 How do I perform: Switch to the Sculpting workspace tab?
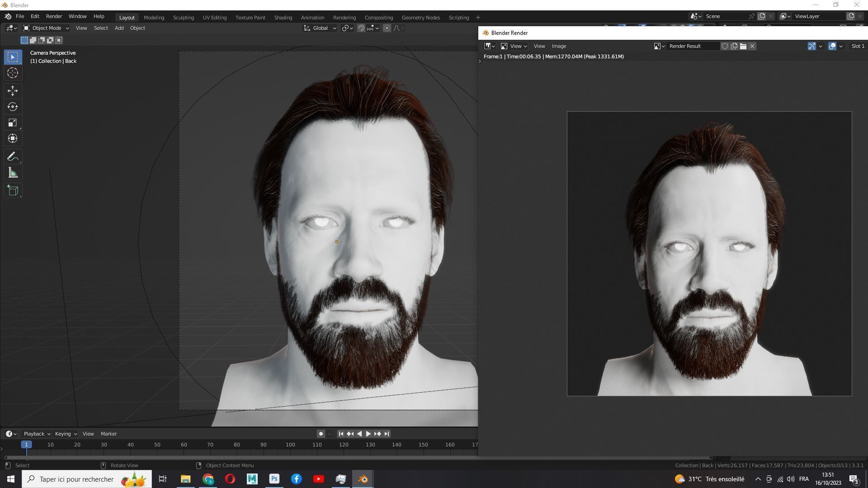coord(184,18)
